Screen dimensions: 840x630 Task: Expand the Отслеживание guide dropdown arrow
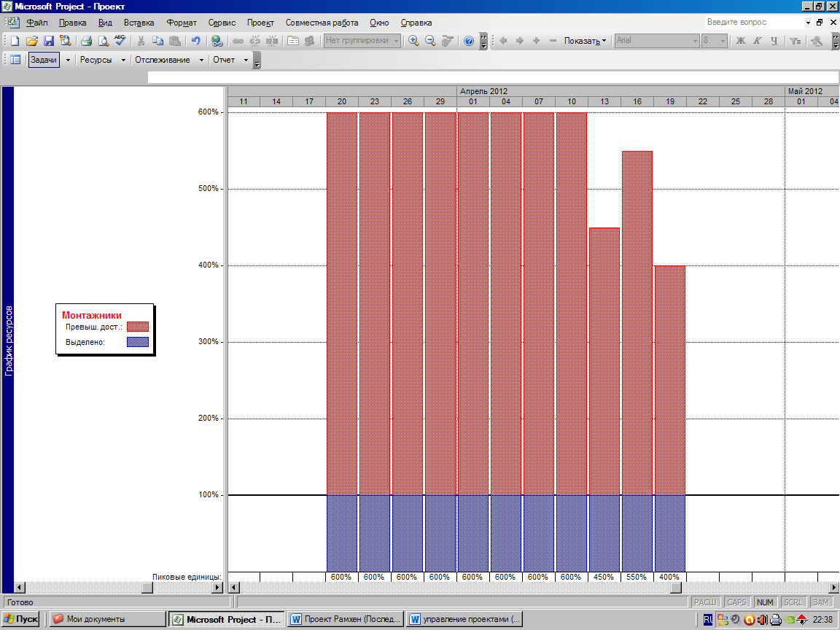[201, 60]
